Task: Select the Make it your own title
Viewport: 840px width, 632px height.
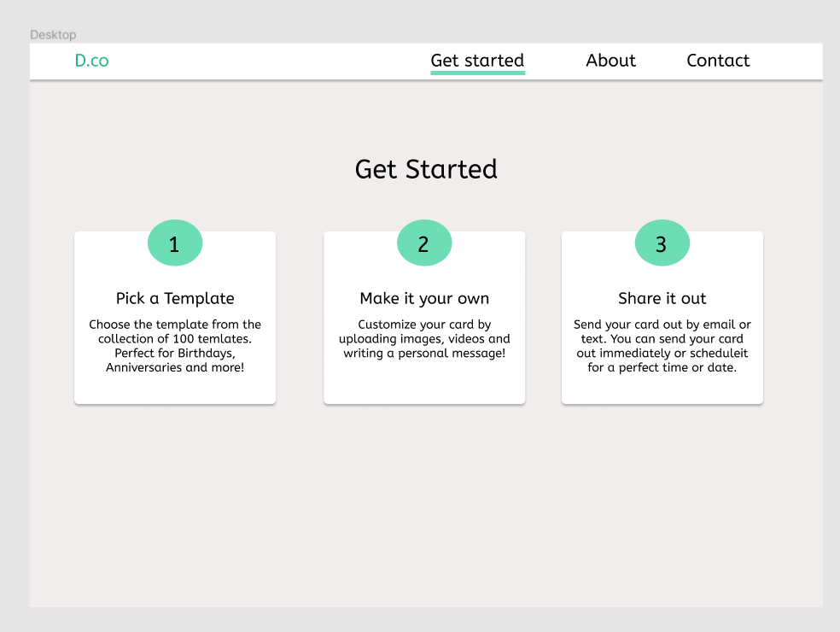Action: click(424, 298)
